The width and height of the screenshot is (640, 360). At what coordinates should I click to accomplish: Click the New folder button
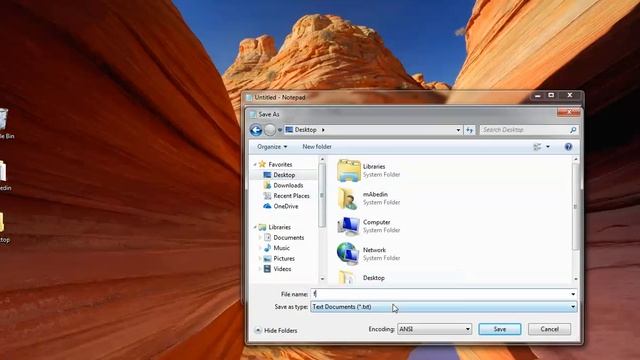[317, 147]
